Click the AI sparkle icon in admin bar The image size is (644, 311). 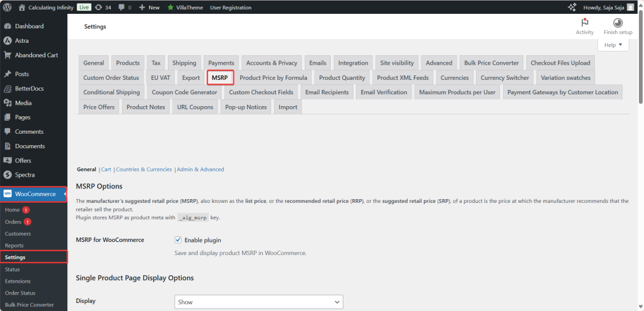pyautogui.click(x=571, y=8)
